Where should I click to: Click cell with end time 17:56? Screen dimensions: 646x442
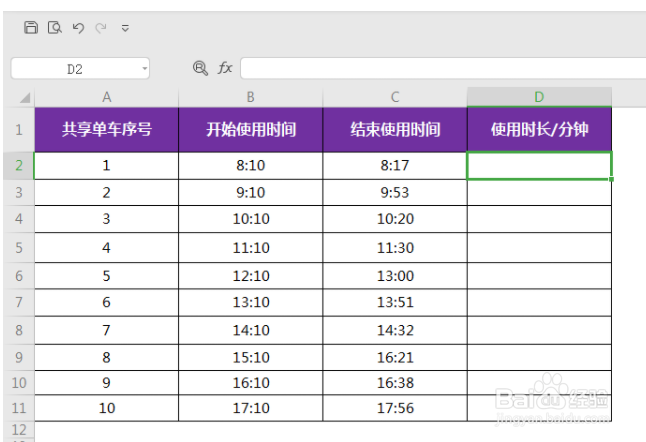pyautogui.click(x=395, y=408)
